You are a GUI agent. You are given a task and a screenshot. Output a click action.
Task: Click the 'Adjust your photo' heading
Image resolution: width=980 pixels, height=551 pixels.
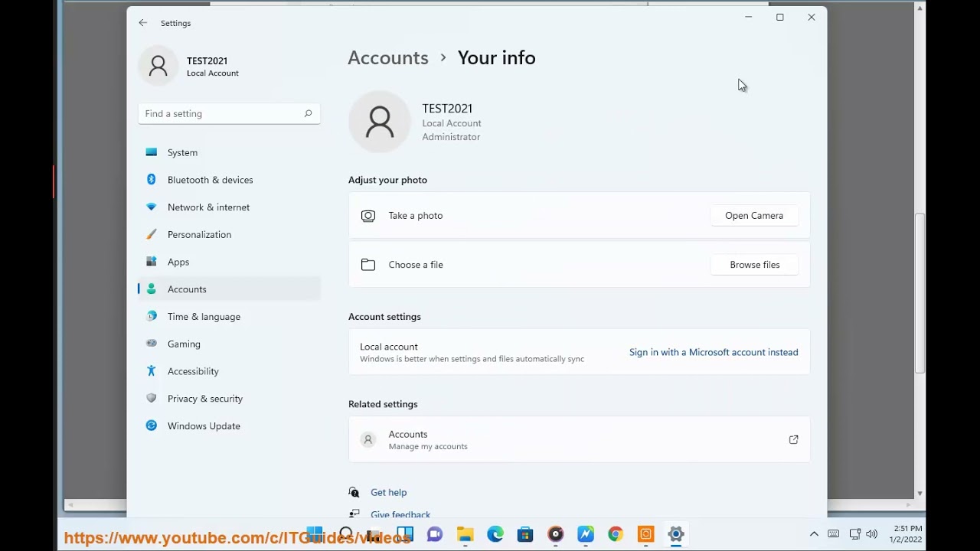pos(387,180)
